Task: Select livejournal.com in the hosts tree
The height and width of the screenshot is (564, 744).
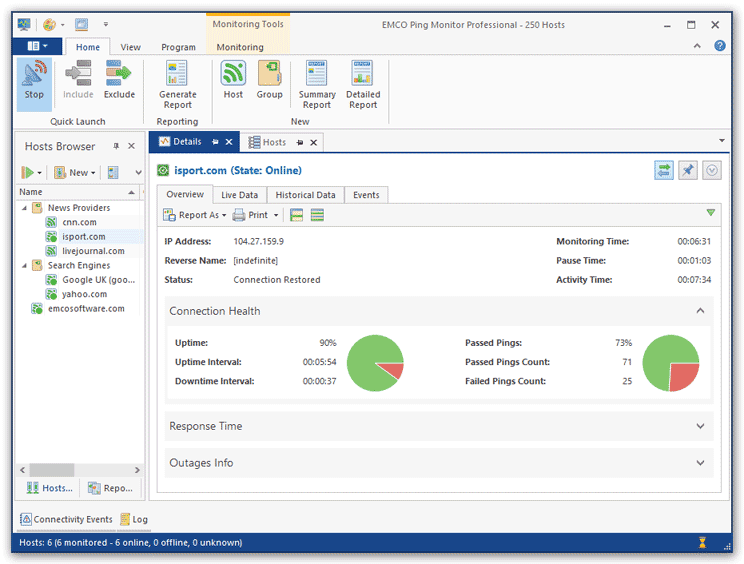Action: point(93,251)
